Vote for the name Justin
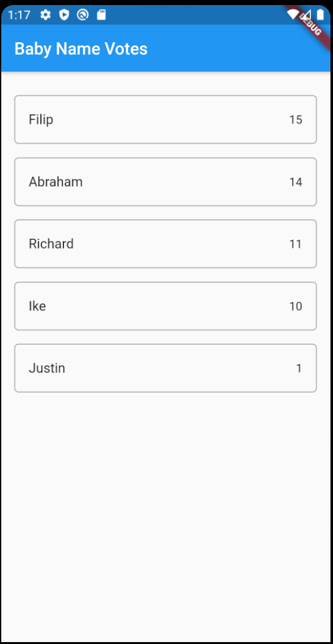Screen dimensions: 333x644 [166, 368]
